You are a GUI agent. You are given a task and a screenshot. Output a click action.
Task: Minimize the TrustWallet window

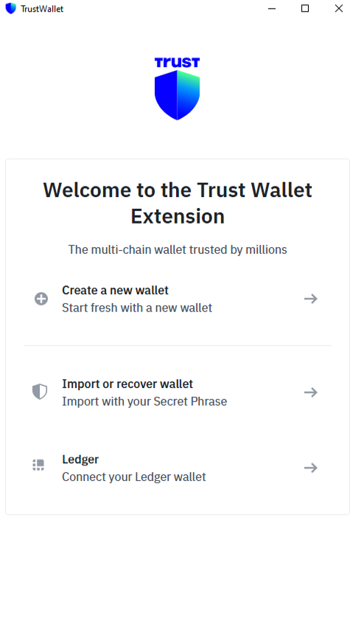272,8
